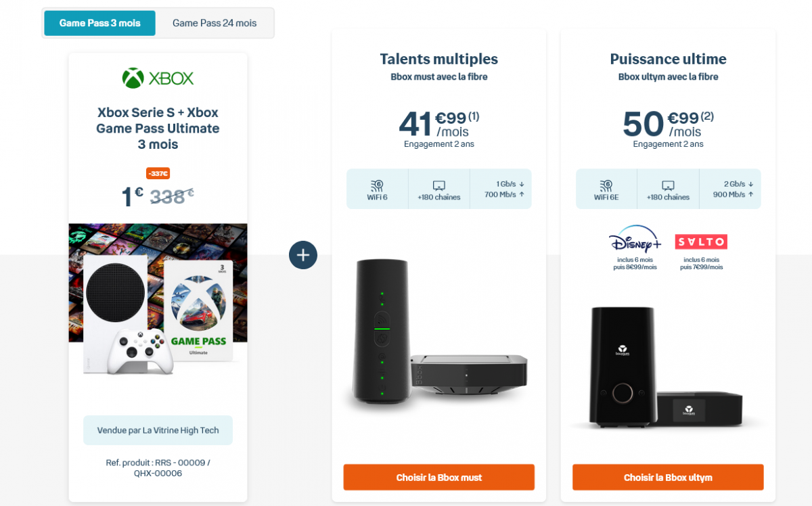812x506 pixels.
Task: Click the TV channels icon in Bbox must
Action: [438, 185]
